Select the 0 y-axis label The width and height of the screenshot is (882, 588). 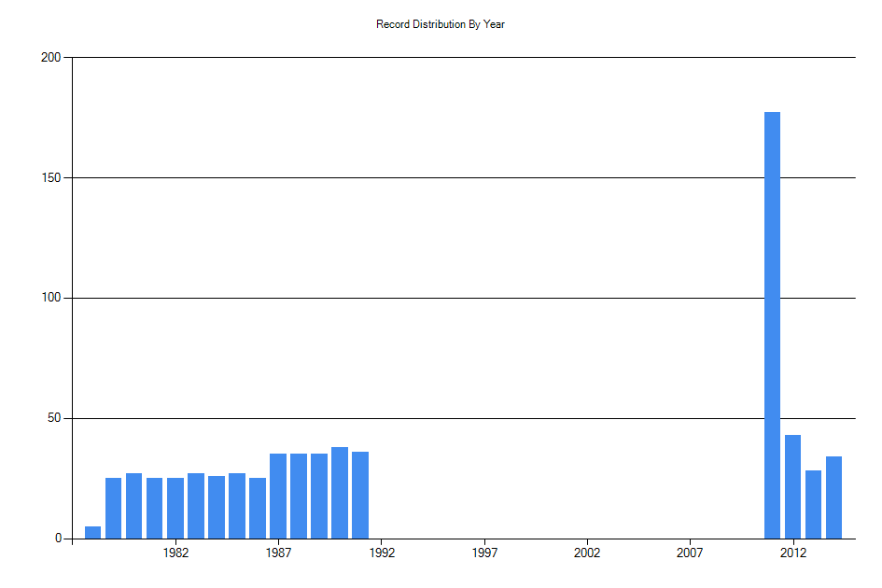click(x=59, y=536)
